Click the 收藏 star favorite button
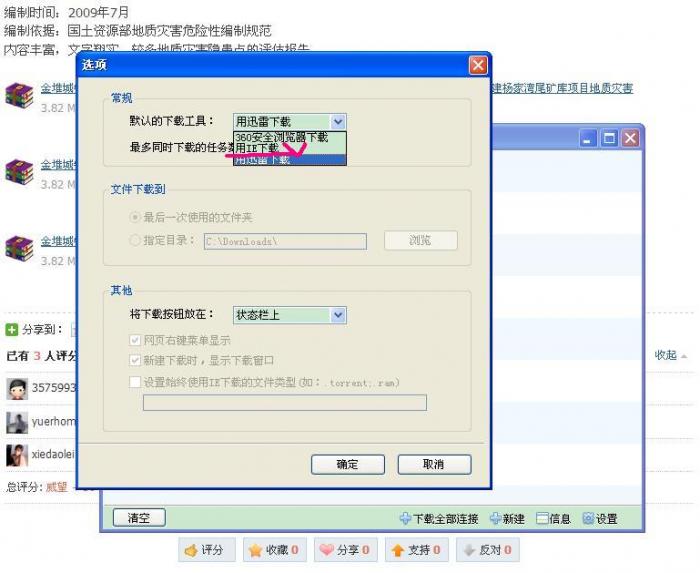Viewport: 700px width, 573px height. click(273, 550)
